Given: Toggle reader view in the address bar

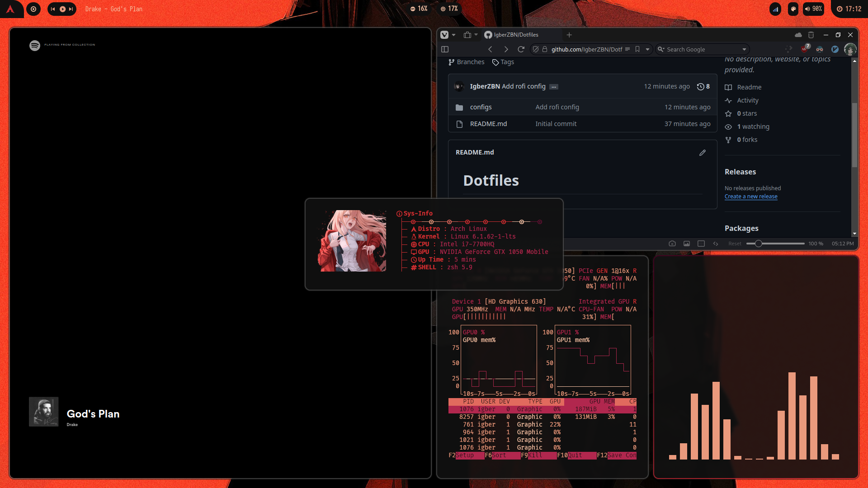Looking at the screenshot, I should click(627, 49).
